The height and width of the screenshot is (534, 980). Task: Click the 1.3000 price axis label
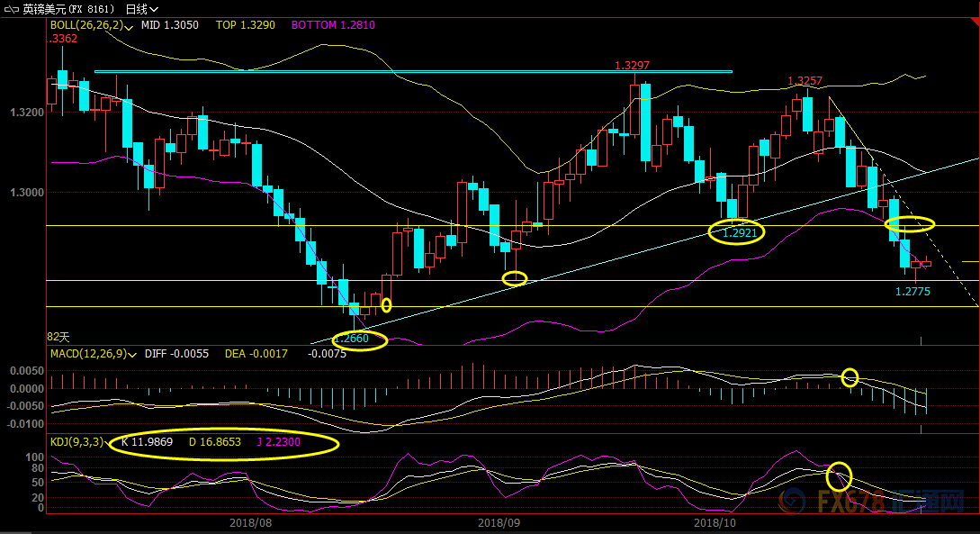click(27, 193)
